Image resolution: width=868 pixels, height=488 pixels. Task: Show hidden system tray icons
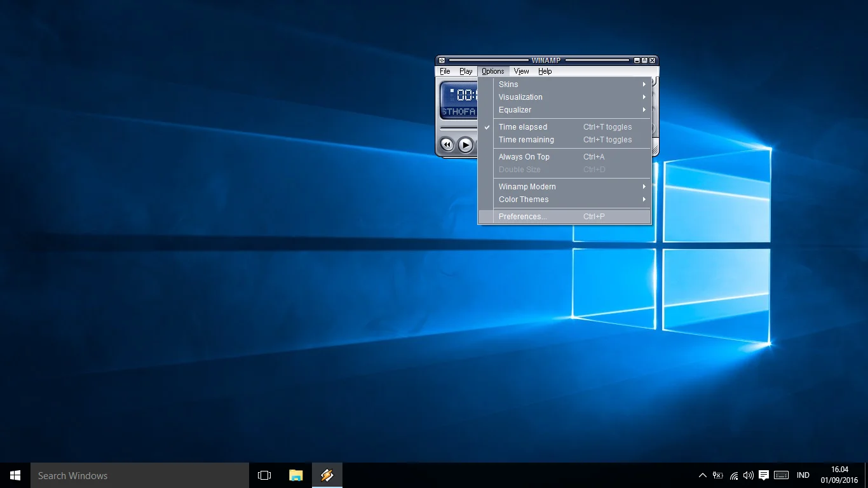[x=702, y=475]
